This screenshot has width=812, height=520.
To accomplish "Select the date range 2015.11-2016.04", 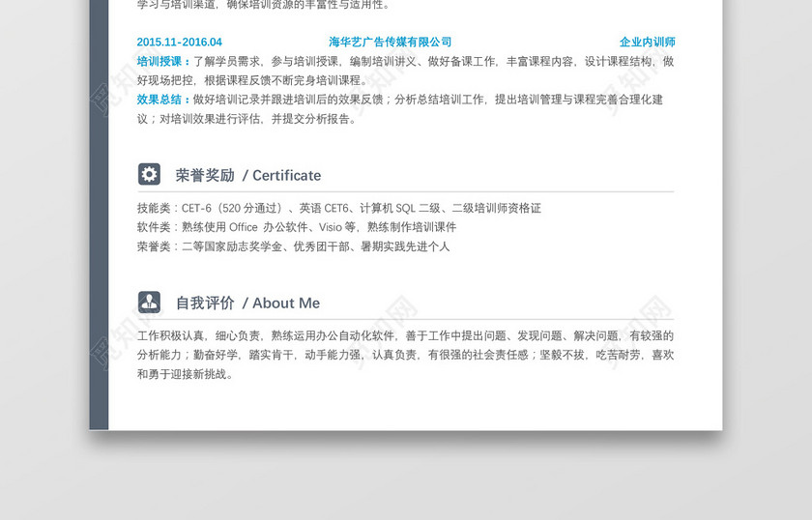I will (179, 42).
